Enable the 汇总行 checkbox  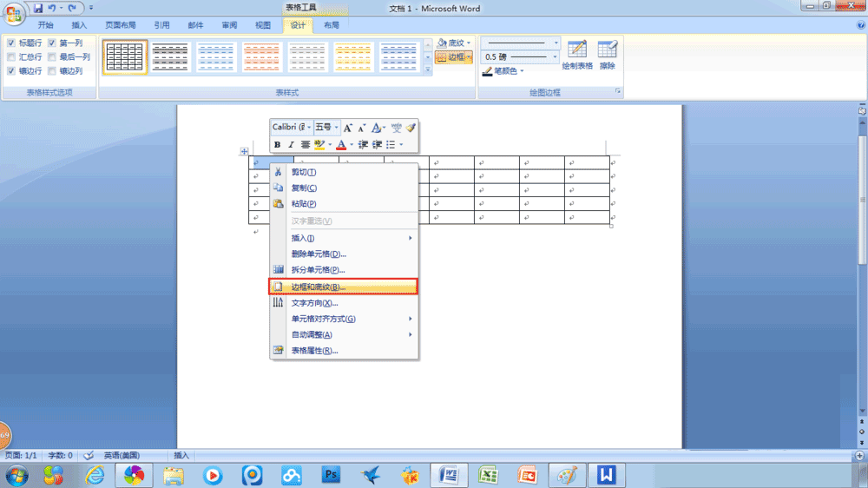click(x=11, y=56)
